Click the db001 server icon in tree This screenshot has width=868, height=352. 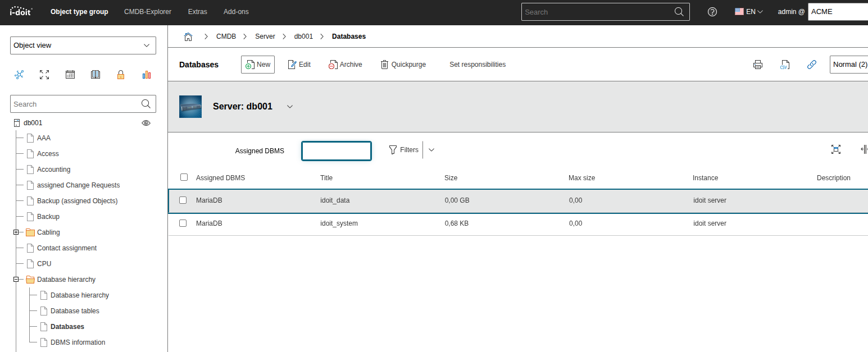coord(17,123)
